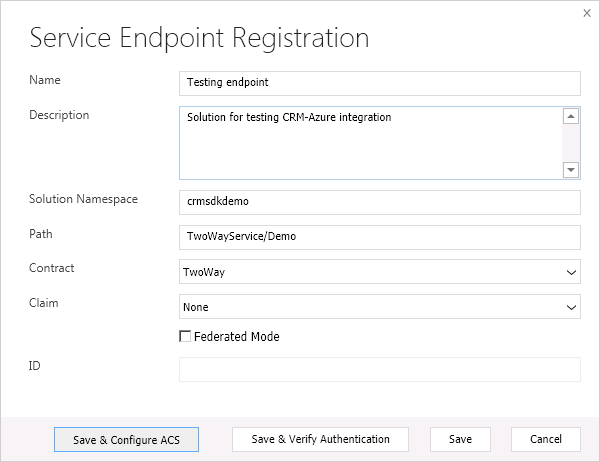Click the empty ID field
The image size is (600, 462).
[379, 370]
